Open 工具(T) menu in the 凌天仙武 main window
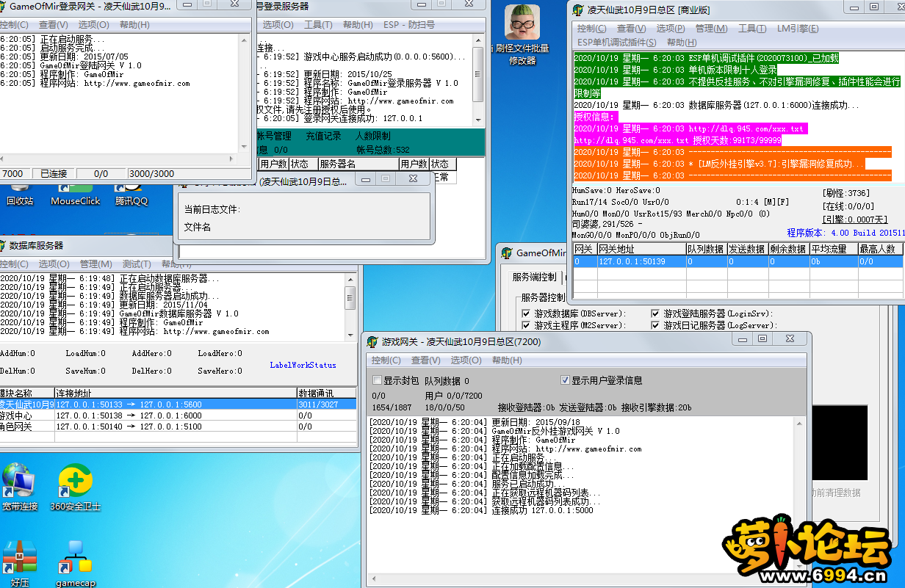This screenshot has height=588, width=905. coord(752,29)
